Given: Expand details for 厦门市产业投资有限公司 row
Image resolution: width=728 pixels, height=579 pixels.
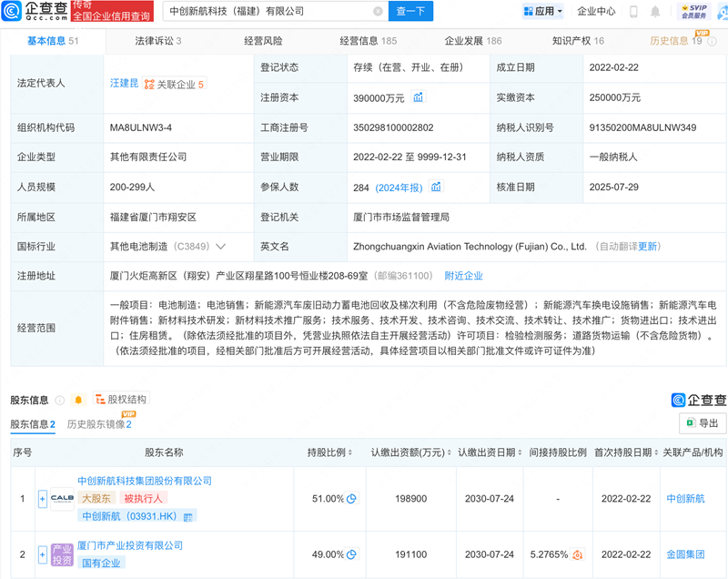Looking at the screenshot, I should (40, 554).
